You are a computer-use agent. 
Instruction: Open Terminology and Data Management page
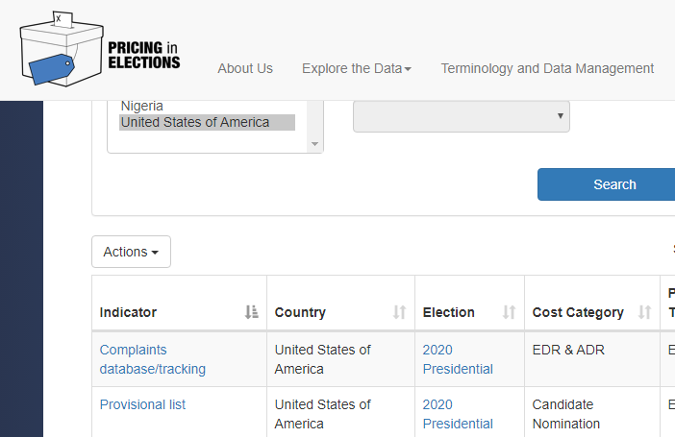point(547,68)
